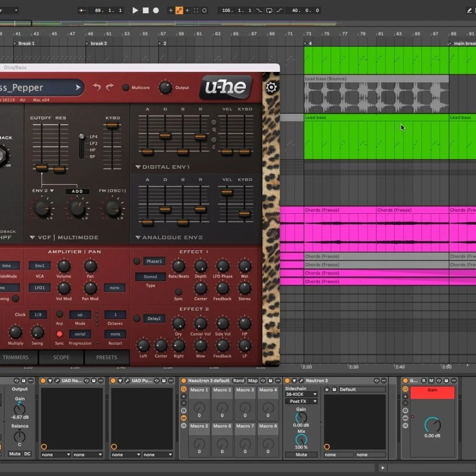Viewport: 476px width, 476px height.
Task: Open the SCOPE tab
Action: (61, 357)
